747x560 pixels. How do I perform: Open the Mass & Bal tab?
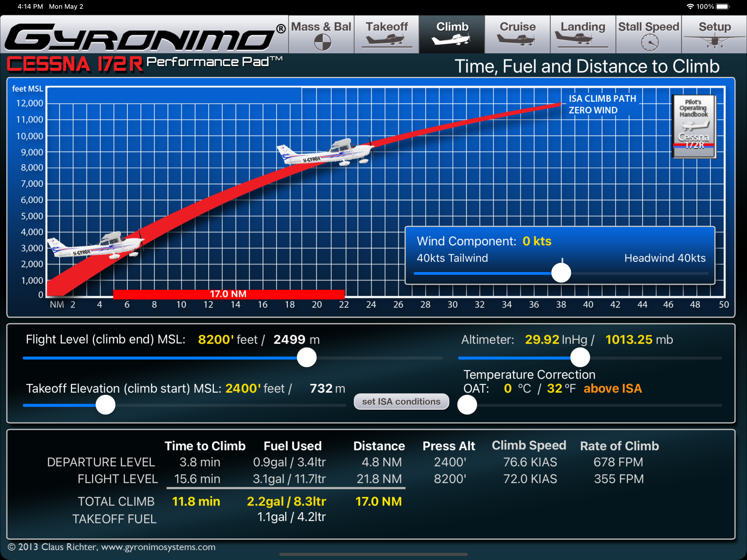[321, 34]
